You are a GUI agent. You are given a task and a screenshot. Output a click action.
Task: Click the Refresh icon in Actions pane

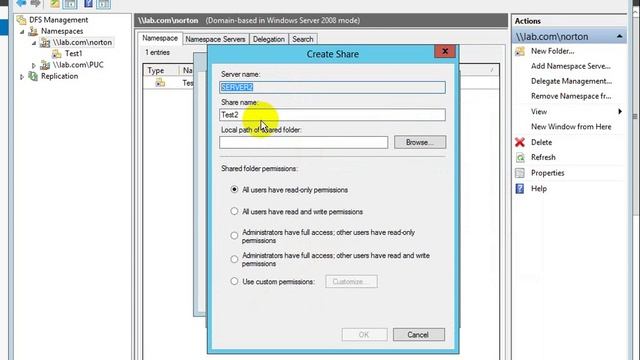pyautogui.click(x=520, y=158)
